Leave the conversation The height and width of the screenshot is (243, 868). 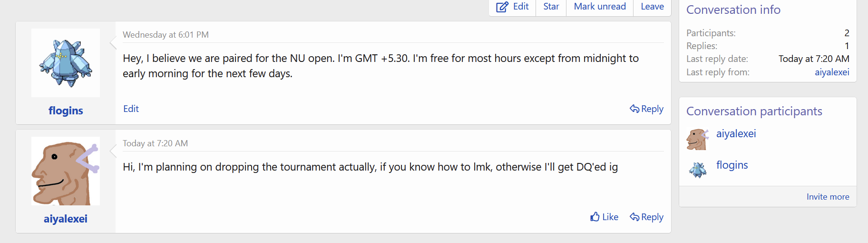(x=652, y=7)
